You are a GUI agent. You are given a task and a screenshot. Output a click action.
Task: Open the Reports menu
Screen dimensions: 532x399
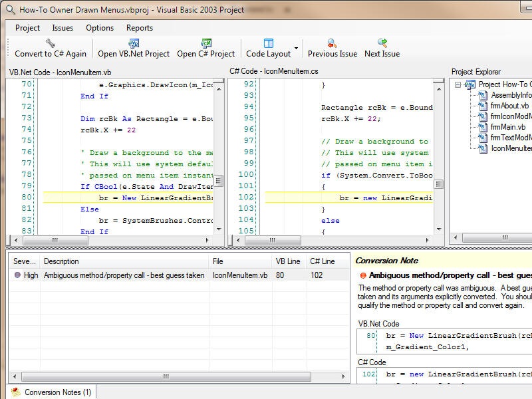[140, 28]
